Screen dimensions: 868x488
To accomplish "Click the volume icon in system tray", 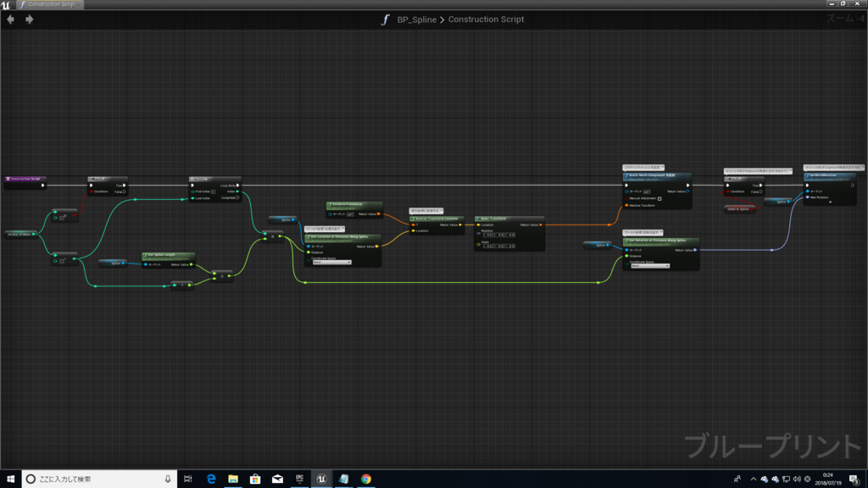I will click(x=797, y=480).
